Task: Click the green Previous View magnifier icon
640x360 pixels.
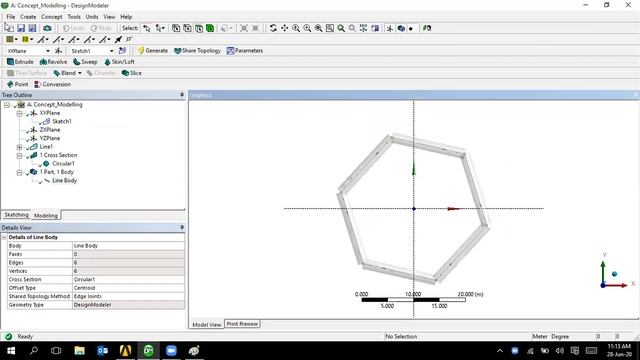Action: [x=341, y=28]
